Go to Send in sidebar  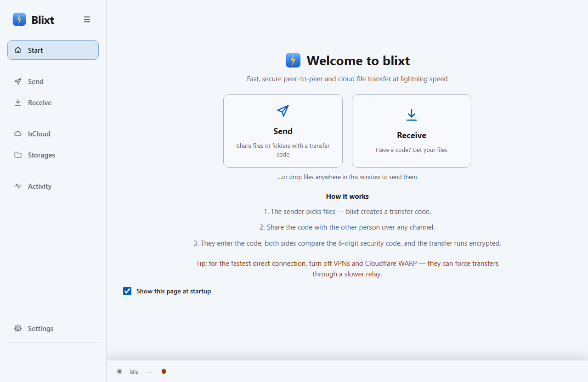53,81
